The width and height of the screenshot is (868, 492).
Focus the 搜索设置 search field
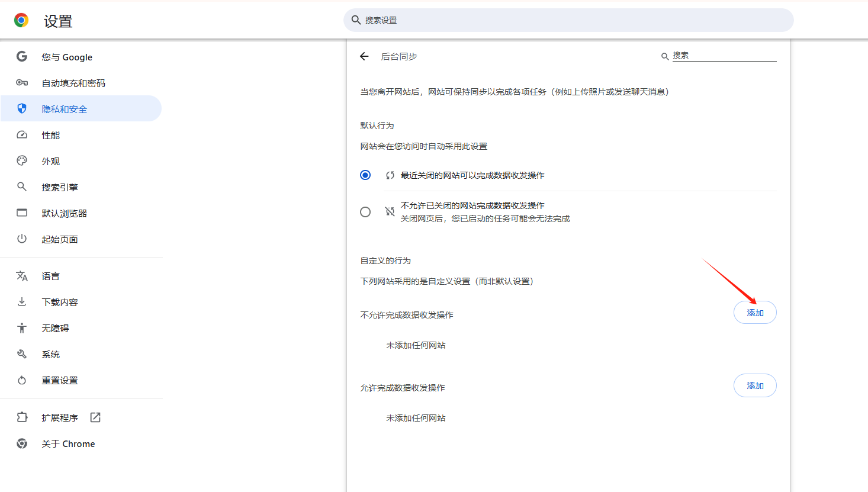[568, 20]
